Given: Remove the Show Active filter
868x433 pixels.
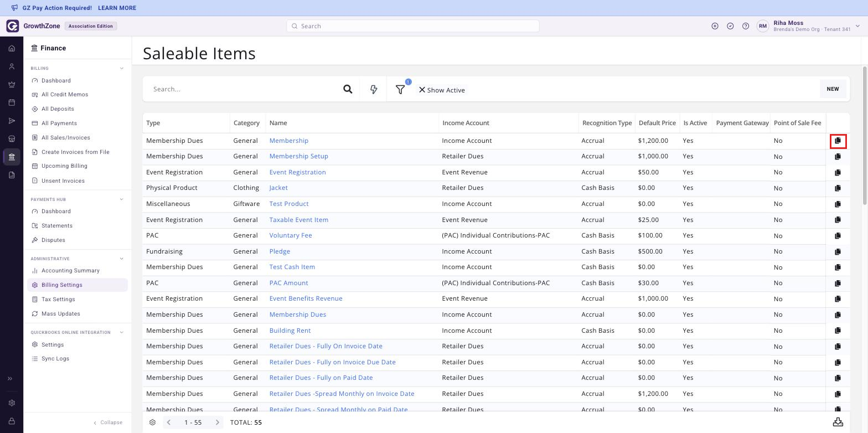Looking at the screenshot, I should point(422,90).
